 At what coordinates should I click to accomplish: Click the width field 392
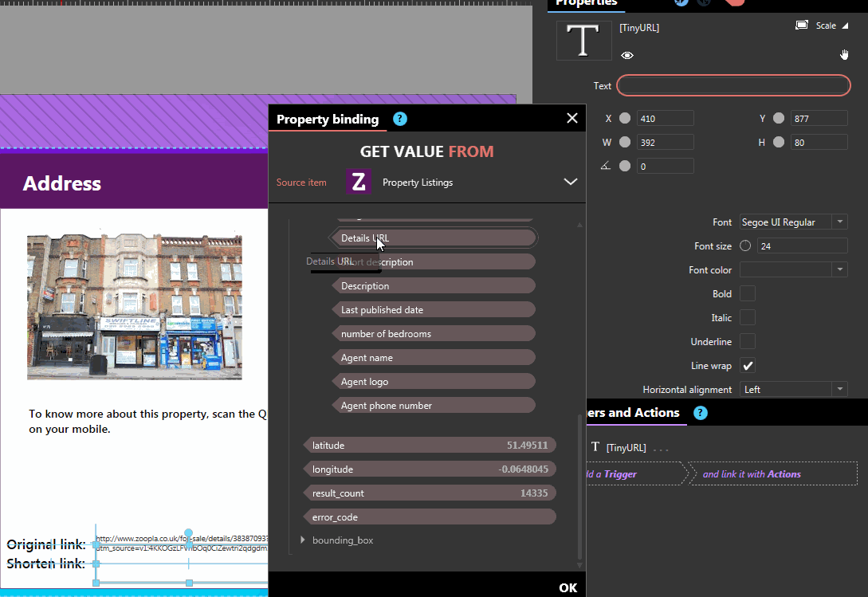(665, 143)
